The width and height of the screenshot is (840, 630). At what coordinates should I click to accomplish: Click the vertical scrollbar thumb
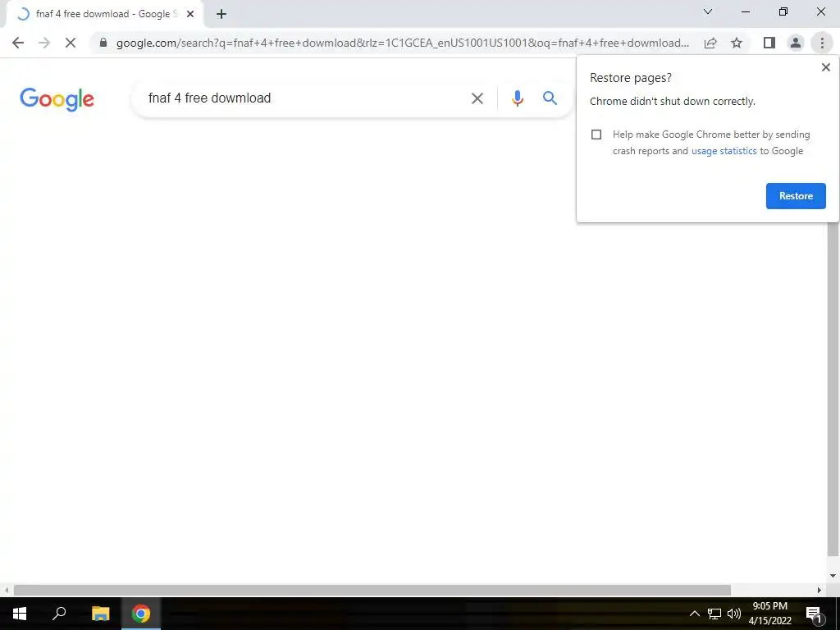(x=833, y=388)
